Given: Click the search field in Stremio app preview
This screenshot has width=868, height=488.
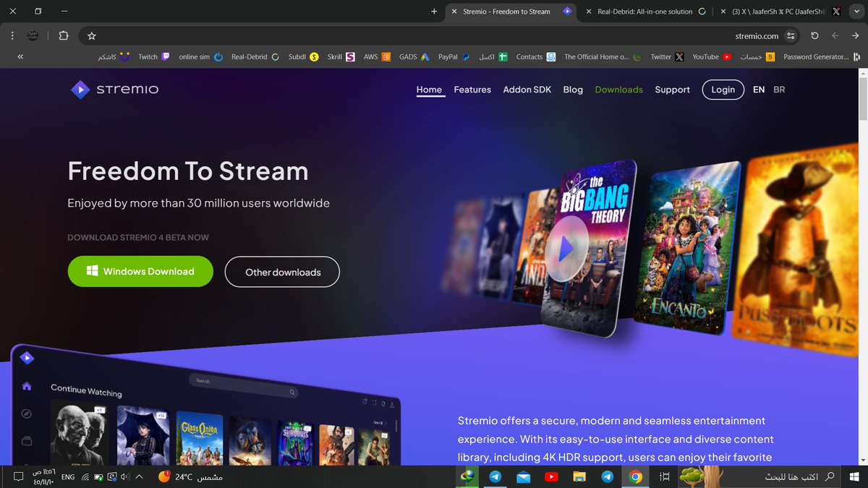Looking at the screenshot, I should pos(244,386).
